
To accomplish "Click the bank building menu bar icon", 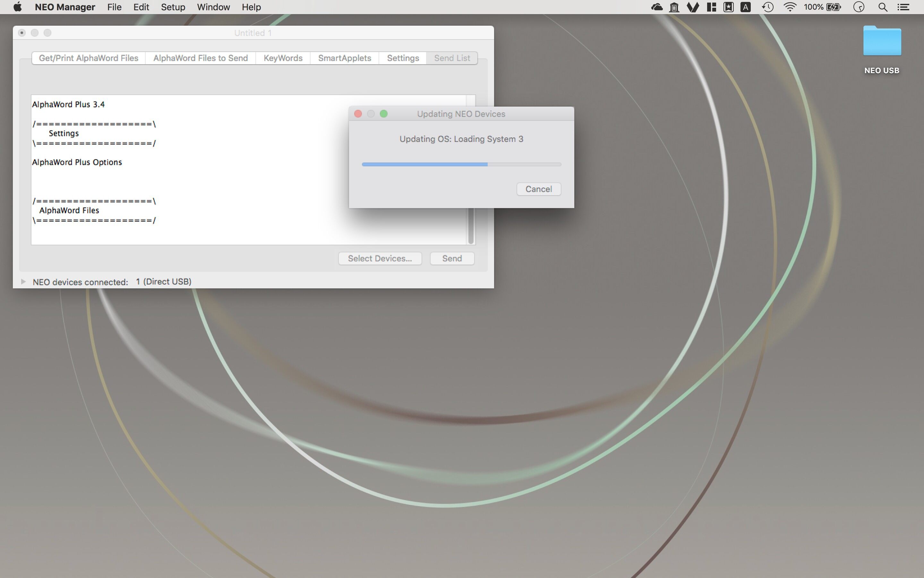I will [675, 7].
